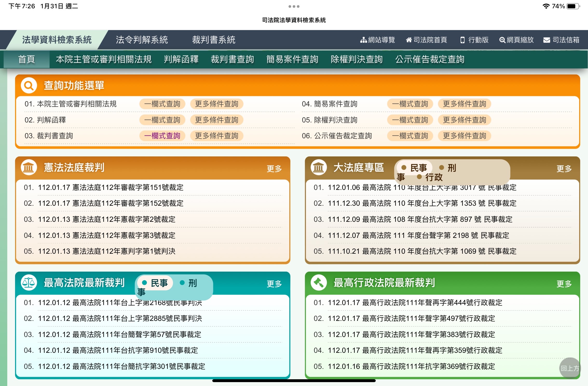Open 網站導覽 sitemap icon link
This screenshot has width=588, height=386.
tap(378, 40)
